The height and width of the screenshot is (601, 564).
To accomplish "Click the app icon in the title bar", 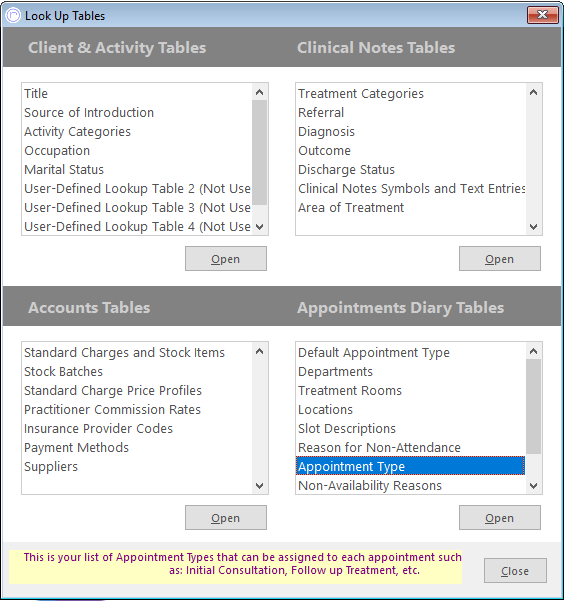I will (x=13, y=16).
